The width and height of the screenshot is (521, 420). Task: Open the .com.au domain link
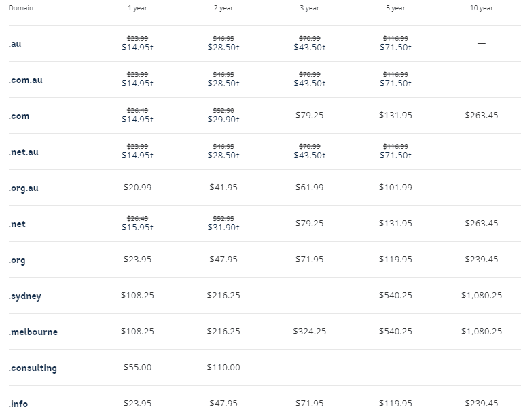[26, 80]
